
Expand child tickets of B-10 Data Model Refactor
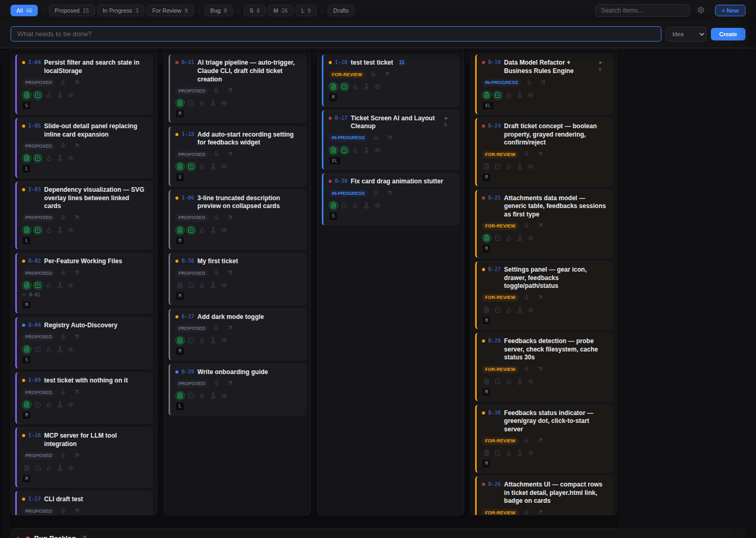click(601, 63)
